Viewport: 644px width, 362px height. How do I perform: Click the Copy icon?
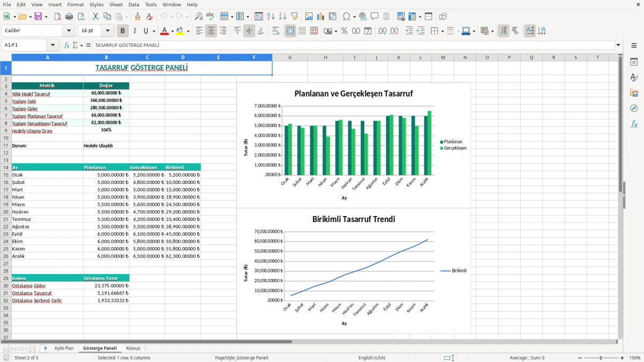point(107,17)
